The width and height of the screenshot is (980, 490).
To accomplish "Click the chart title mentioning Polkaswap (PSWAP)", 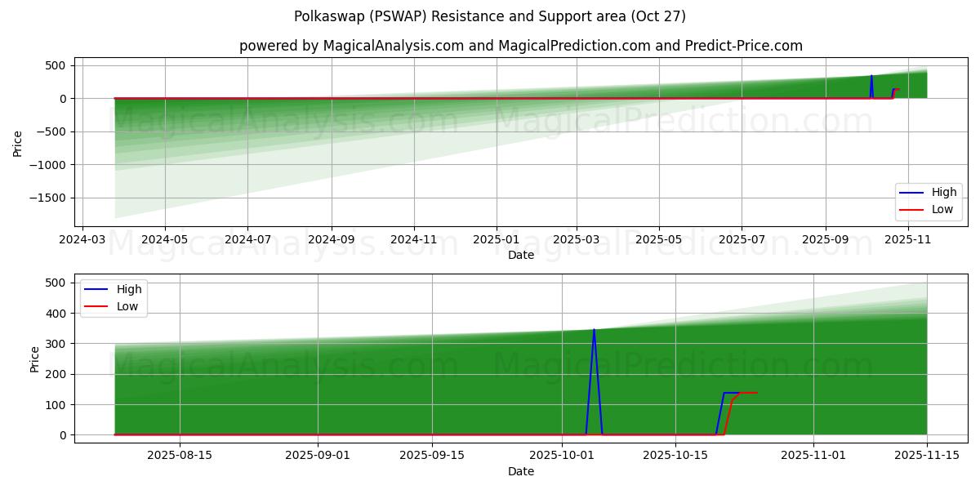I will [489, 16].
